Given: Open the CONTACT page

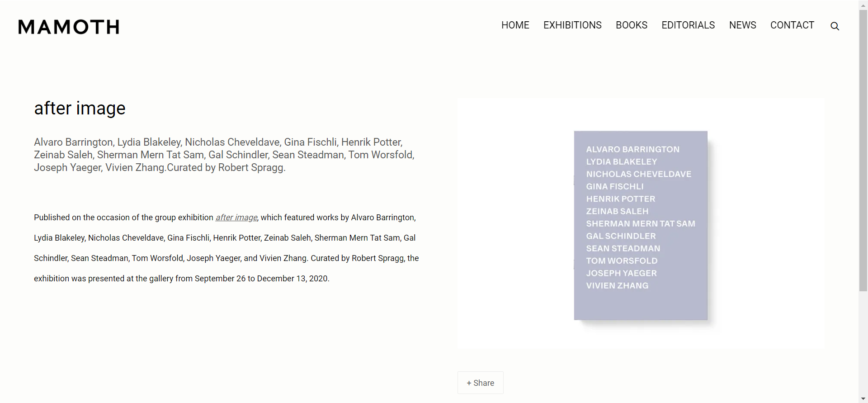Looking at the screenshot, I should point(792,25).
